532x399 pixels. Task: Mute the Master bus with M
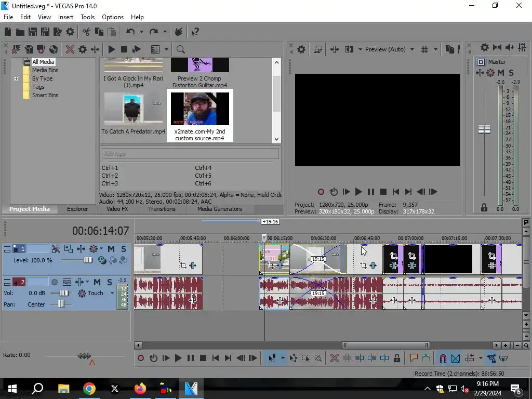(x=501, y=73)
